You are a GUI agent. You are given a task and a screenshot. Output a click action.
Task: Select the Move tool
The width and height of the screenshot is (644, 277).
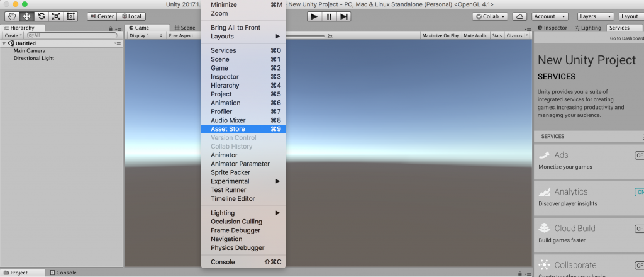27,16
